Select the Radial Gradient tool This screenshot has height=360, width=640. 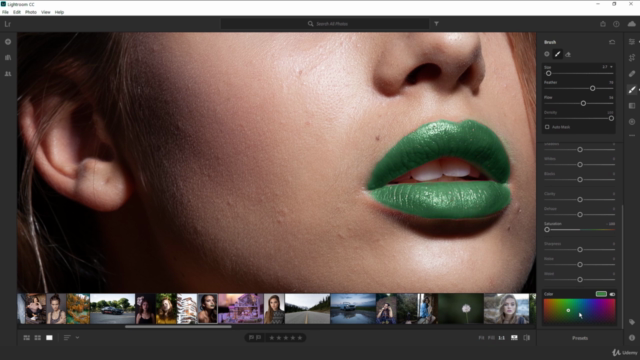632,122
